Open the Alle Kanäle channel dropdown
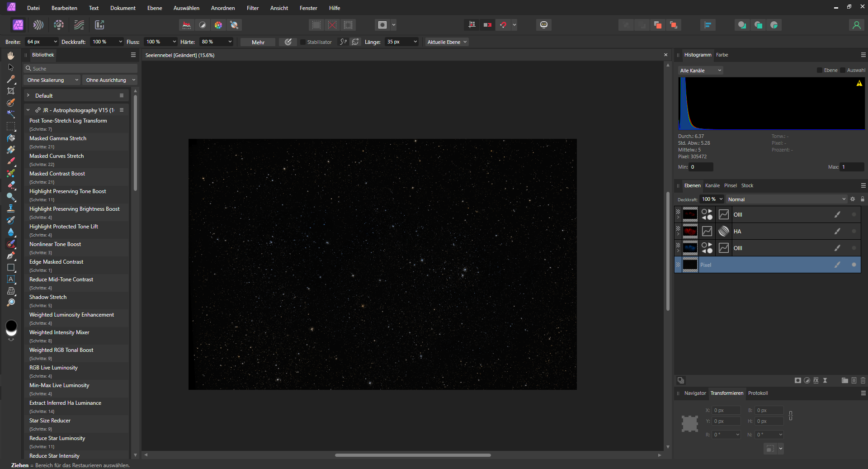This screenshot has width=868, height=469. pos(701,70)
